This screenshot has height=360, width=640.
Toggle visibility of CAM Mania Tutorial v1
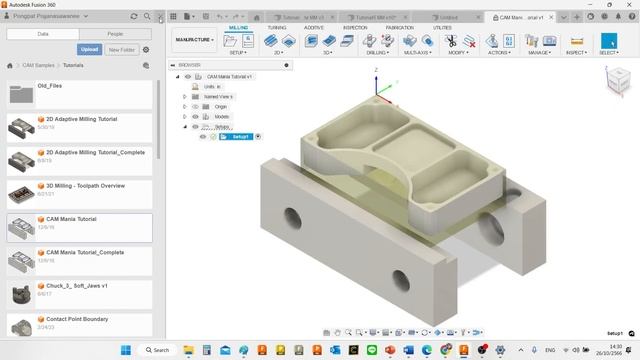[188, 77]
